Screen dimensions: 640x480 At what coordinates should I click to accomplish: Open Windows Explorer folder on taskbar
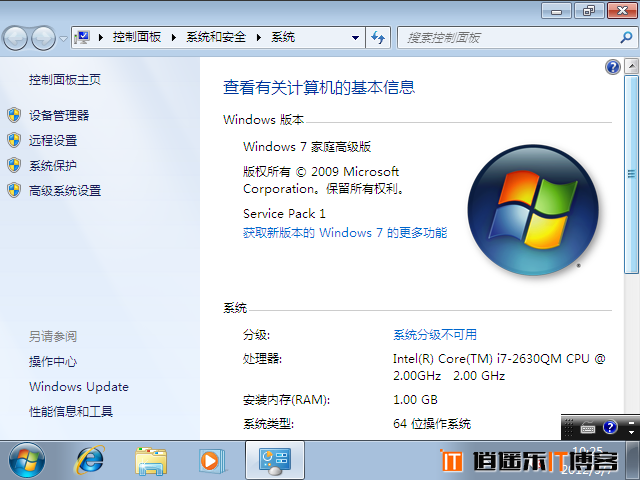click(151, 461)
